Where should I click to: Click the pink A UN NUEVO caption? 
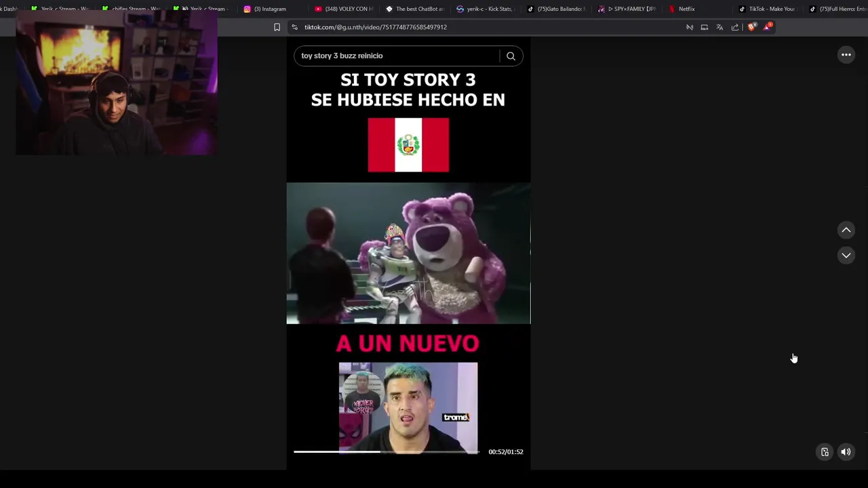[x=408, y=344]
